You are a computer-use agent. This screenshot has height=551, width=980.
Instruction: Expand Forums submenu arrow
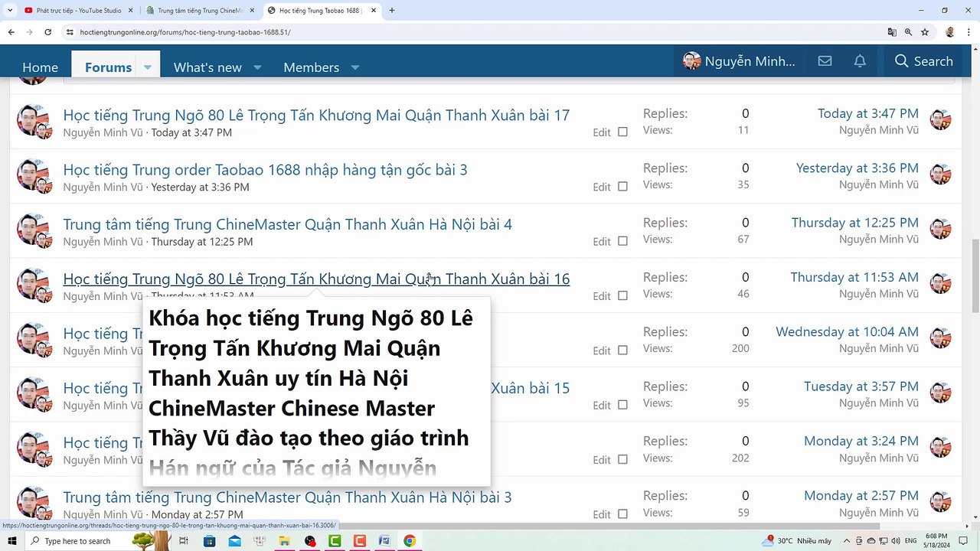[x=148, y=67]
